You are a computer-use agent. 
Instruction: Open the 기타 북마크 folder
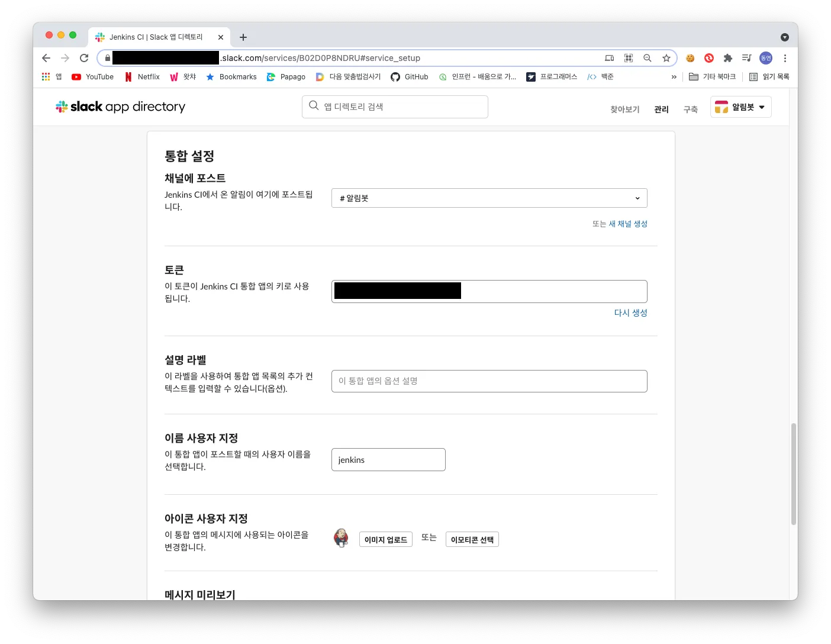point(712,77)
